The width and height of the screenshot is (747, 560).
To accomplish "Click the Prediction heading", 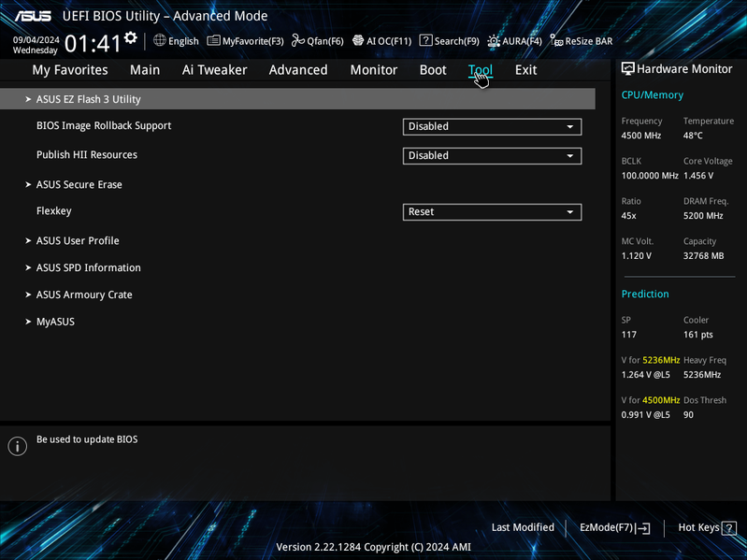I will 645,294.
